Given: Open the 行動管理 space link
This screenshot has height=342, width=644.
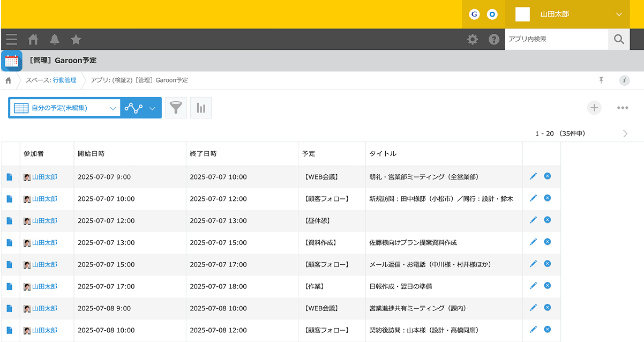Looking at the screenshot, I should [64, 80].
